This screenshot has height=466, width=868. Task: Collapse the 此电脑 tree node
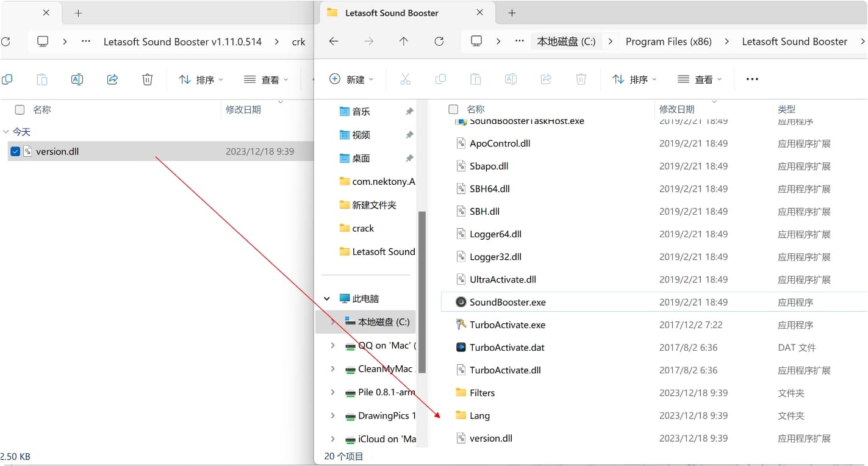(x=327, y=299)
